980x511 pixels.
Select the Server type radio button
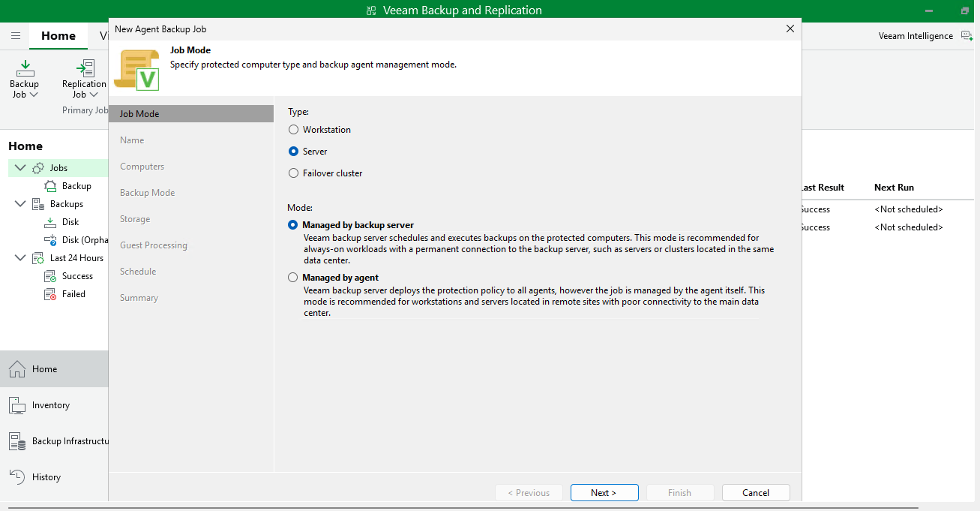coord(293,152)
